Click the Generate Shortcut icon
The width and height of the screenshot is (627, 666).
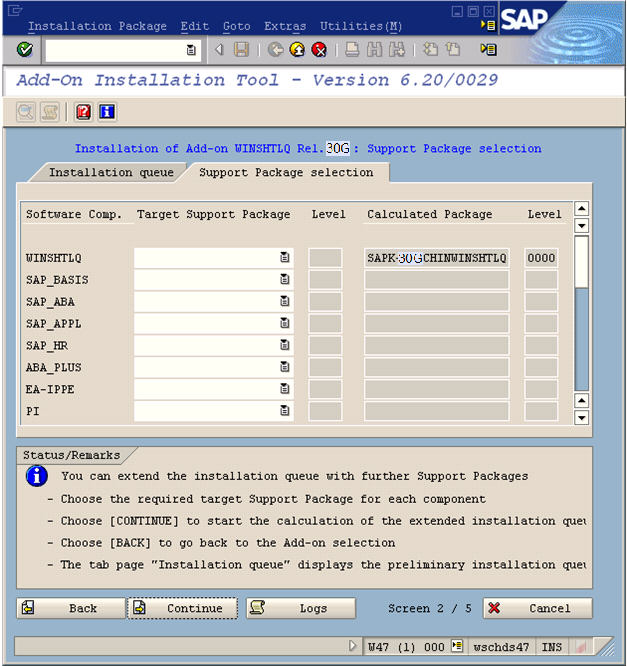click(x=453, y=50)
